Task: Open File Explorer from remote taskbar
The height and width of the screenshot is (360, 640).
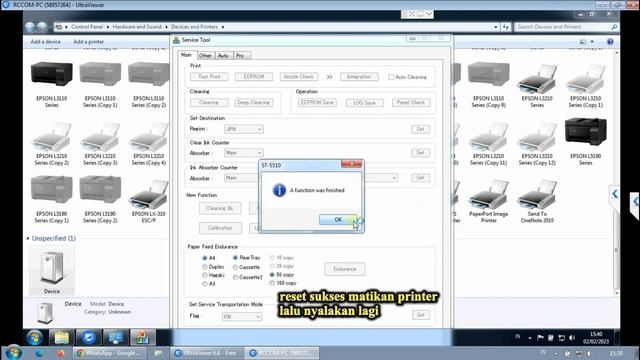Action: 62,338
